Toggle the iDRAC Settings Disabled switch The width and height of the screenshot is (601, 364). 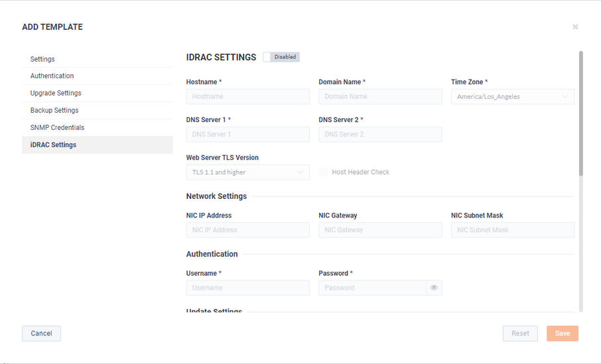[281, 57]
